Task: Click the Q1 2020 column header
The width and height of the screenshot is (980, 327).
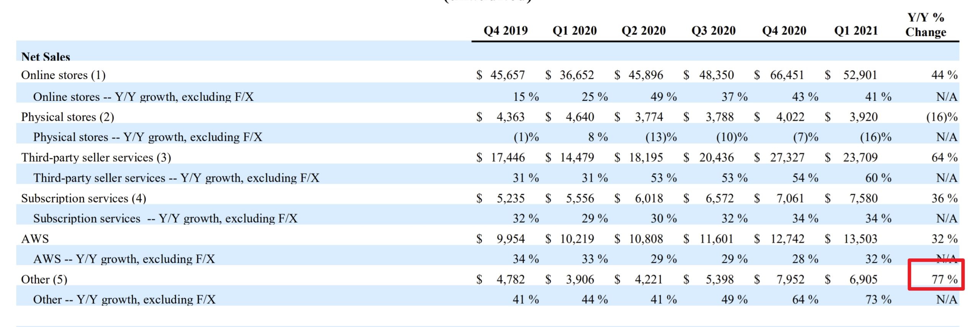Action: (575, 30)
